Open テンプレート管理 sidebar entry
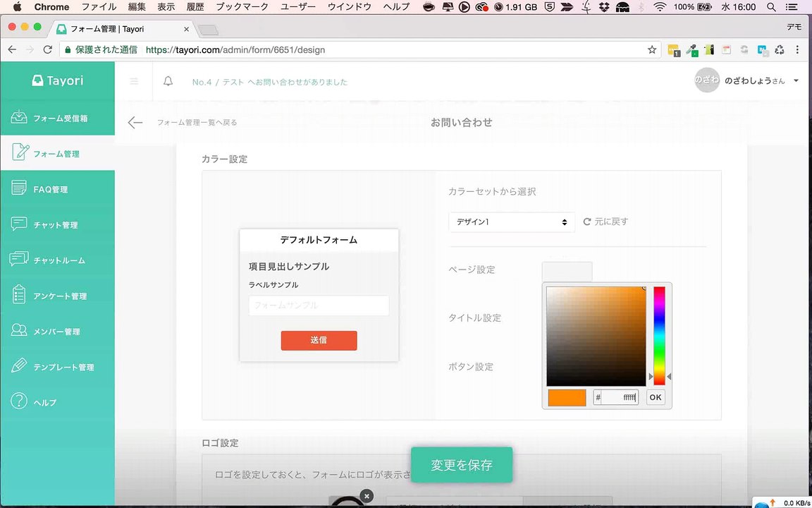This screenshot has width=812, height=508. (57, 367)
